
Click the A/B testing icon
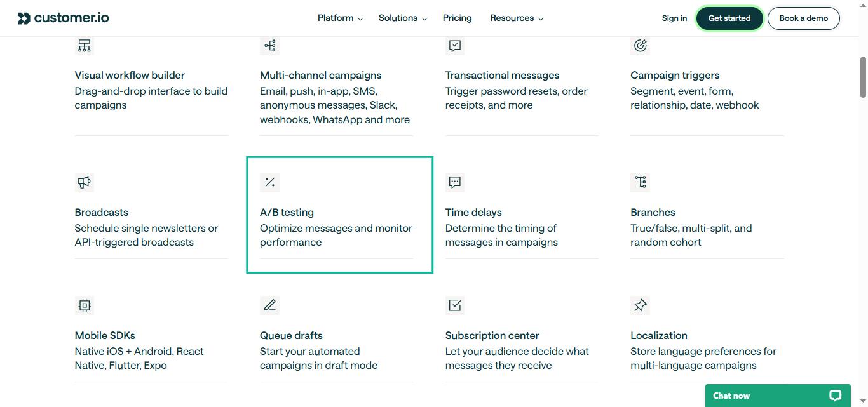pyautogui.click(x=269, y=182)
